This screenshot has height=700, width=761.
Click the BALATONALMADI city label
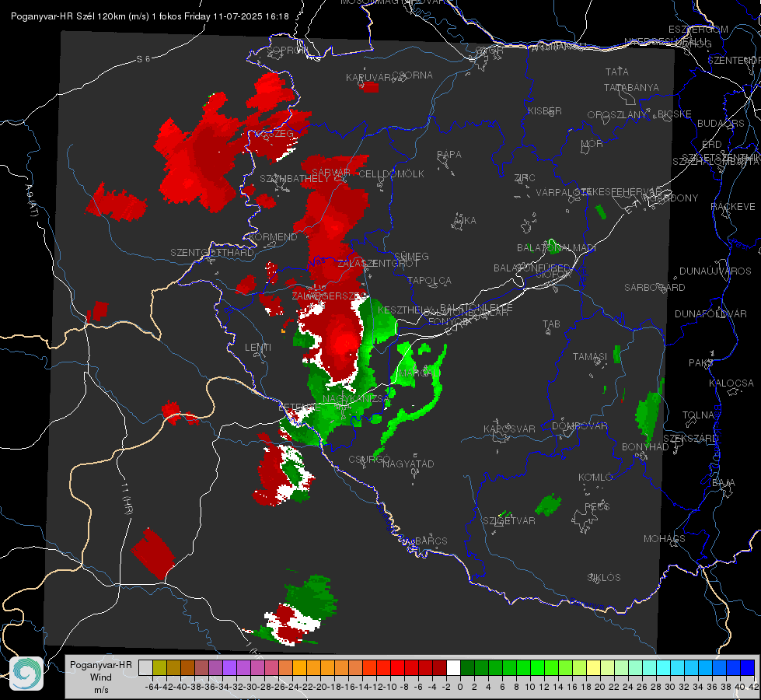557,248
